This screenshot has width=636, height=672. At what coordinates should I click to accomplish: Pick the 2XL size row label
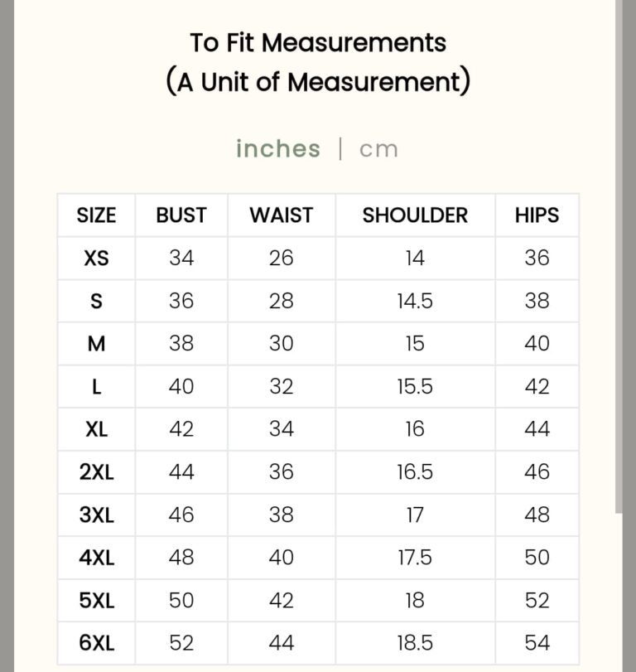[96, 472]
